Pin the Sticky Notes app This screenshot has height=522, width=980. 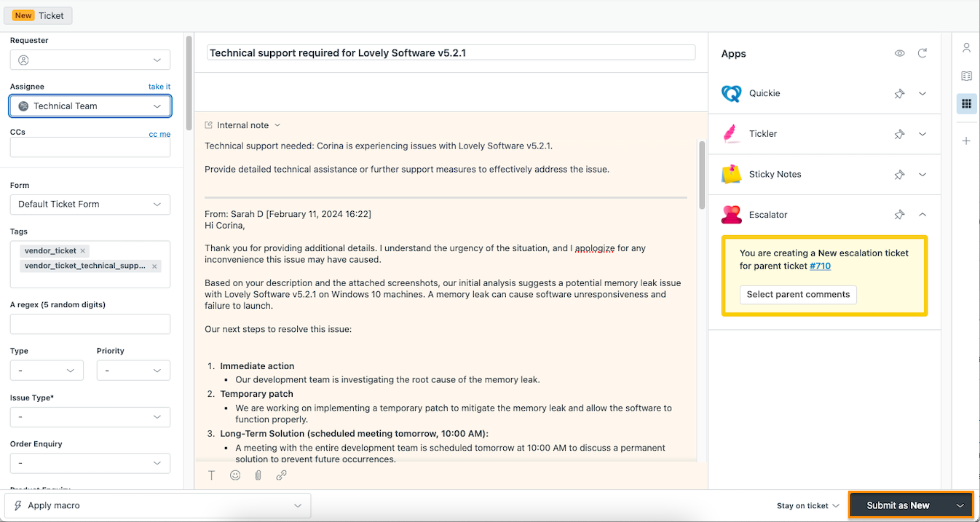(900, 175)
